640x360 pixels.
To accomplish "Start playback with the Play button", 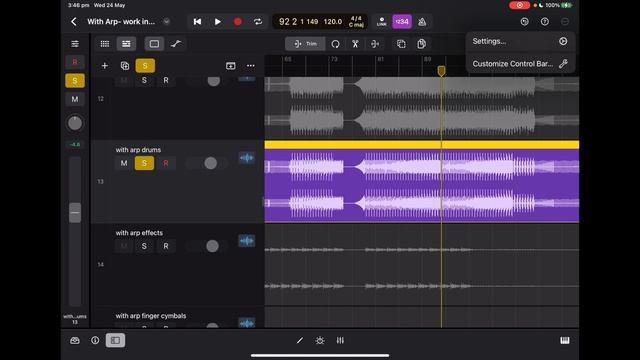I will point(218,22).
